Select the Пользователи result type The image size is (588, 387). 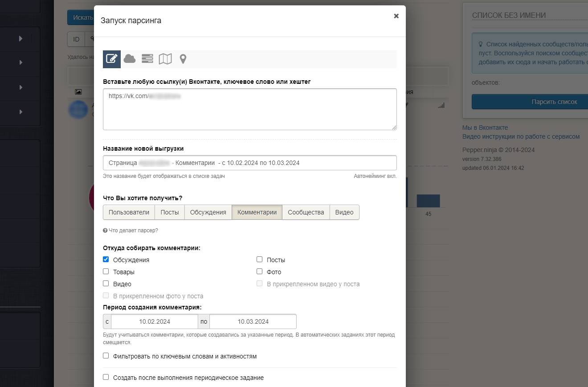point(129,212)
